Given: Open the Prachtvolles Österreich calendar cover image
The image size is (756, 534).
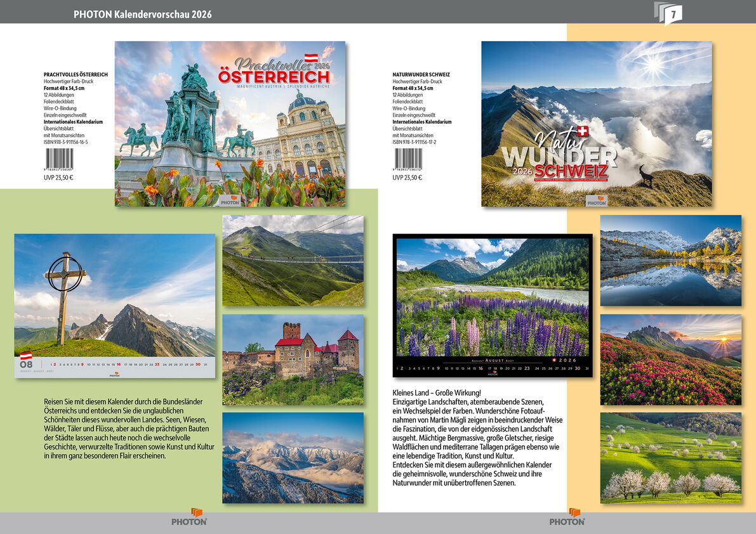Looking at the screenshot, I should pos(230,124).
